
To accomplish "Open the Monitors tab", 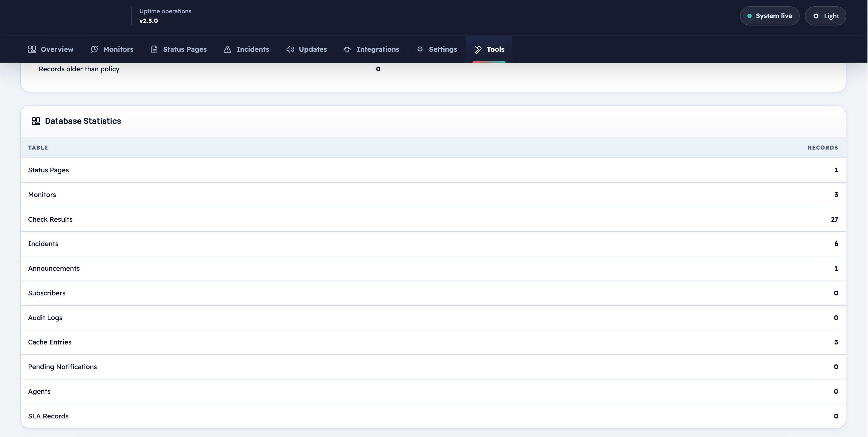I will (x=112, y=49).
